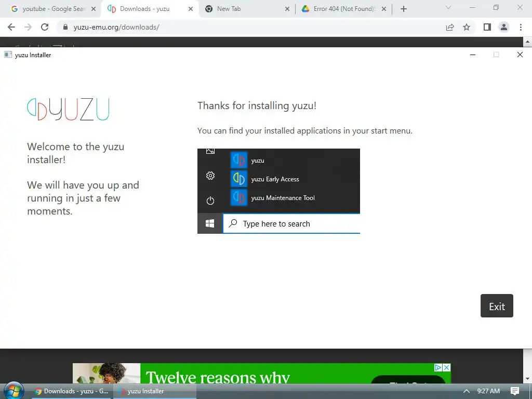This screenshot has width=532, height=399.
Task: Close the youtube - Google Search tab
Action: [94, 9]
